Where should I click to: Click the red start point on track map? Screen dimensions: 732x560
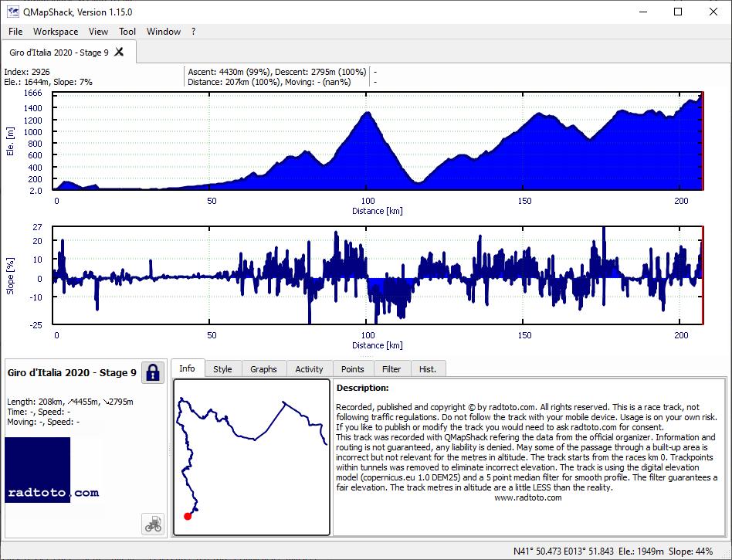pyautogui.click(x=188, y=516)
